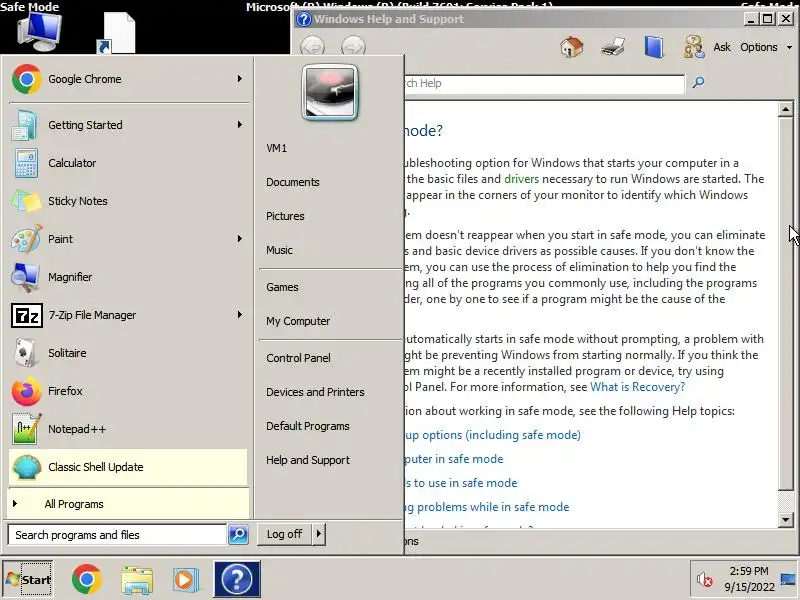Run Classic Shell Update
This screenshot has height=600, width=800.
[128, 467]
